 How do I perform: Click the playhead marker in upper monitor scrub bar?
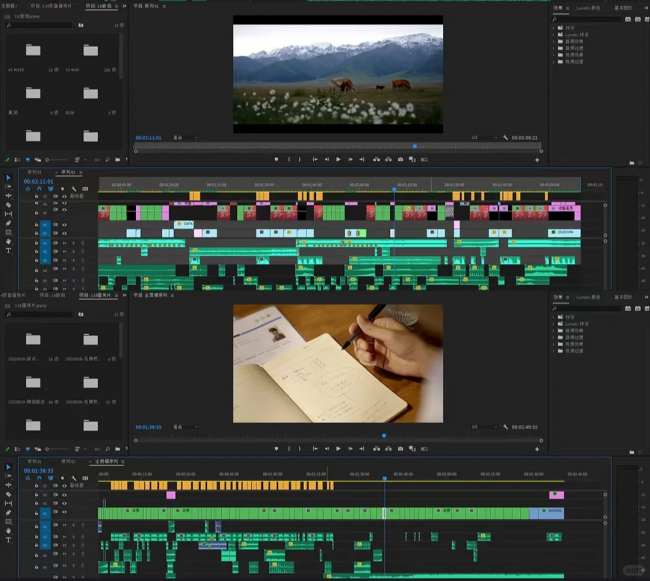(x=415, y=146)
